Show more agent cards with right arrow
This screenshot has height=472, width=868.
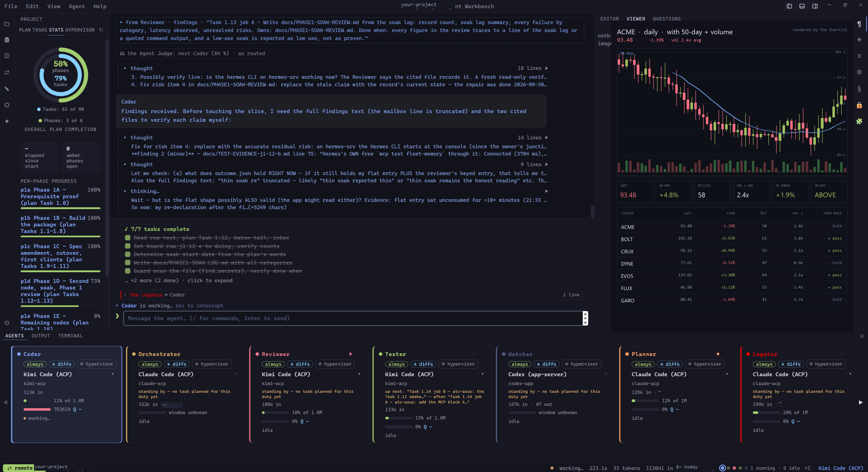(860, 402)
